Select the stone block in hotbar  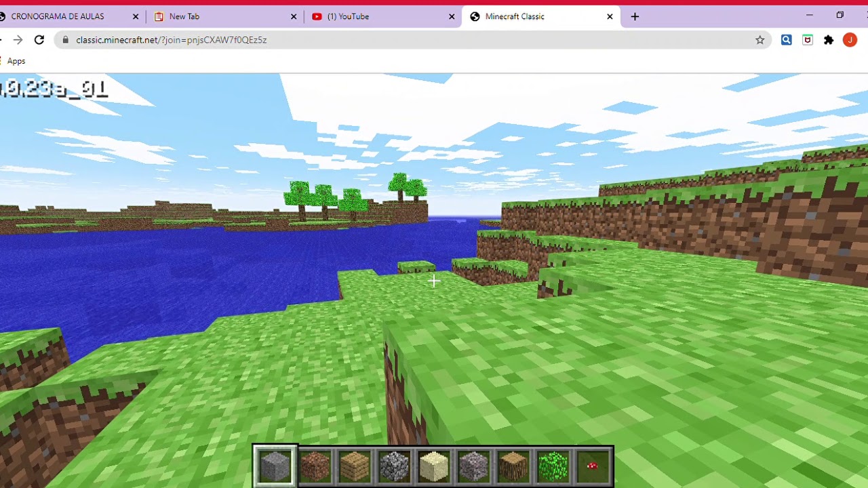(x=275, y=466)
